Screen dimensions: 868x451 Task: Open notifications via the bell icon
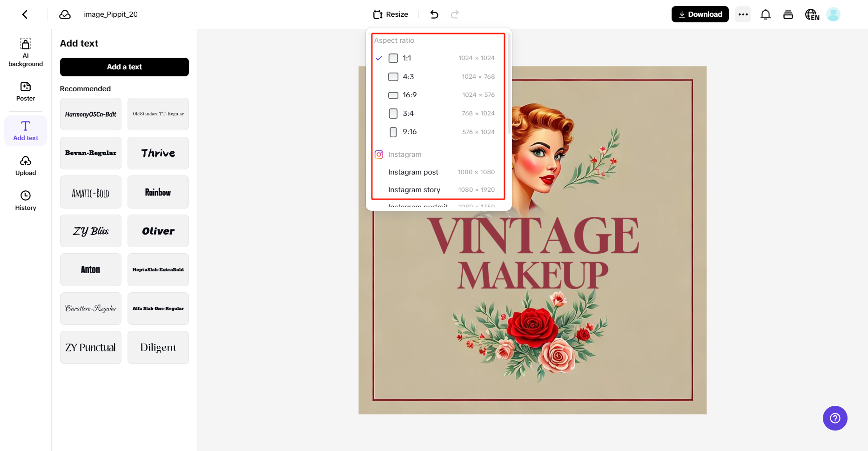coord(765,14)
